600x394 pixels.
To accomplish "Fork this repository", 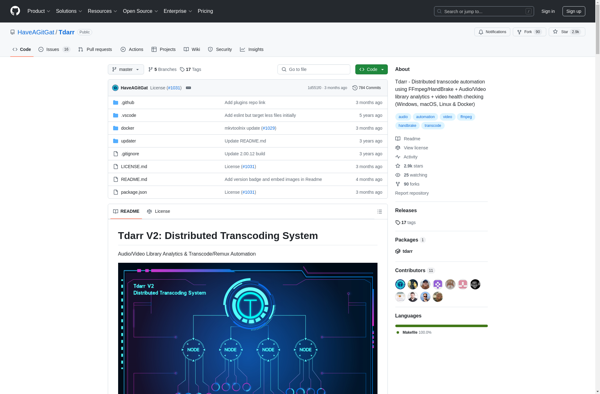I will [x=529, y=32].
